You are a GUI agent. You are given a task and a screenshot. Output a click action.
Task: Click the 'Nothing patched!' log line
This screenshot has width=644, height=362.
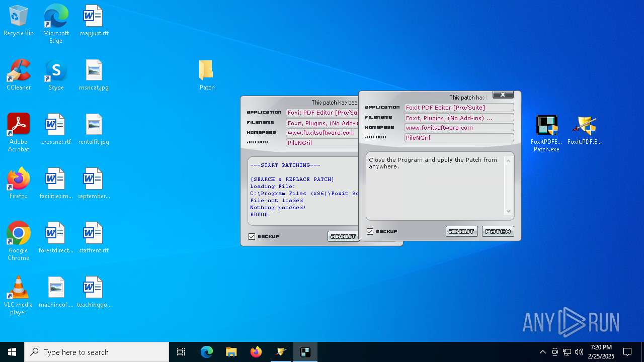[278, 207]
